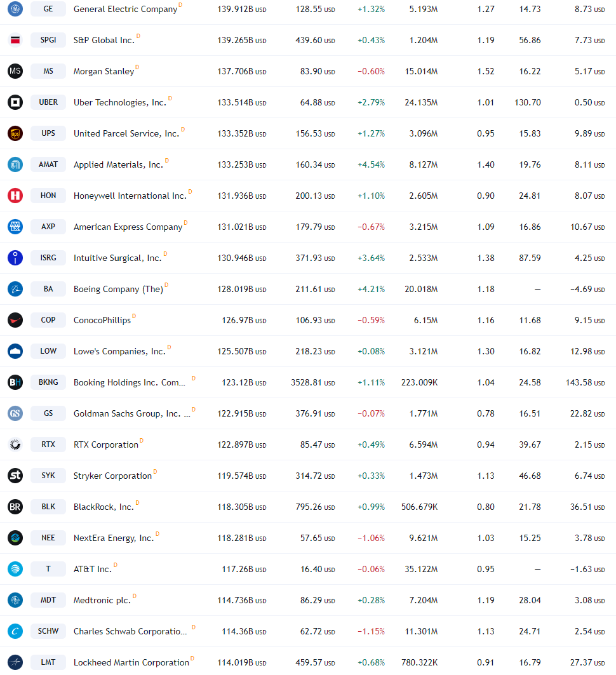Click Applied Materials market cap 133.253B
Viewport: 616px width, 675px height.
pyautogui.click(x=241, y=165)
